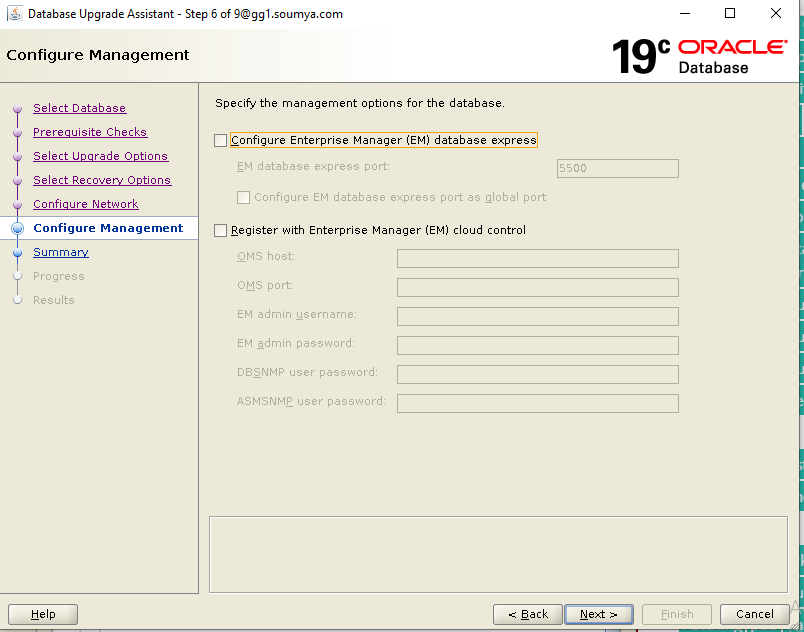Screen dimensions: 804x632
Task: Focus the EM admin username field
Action: 537,316
